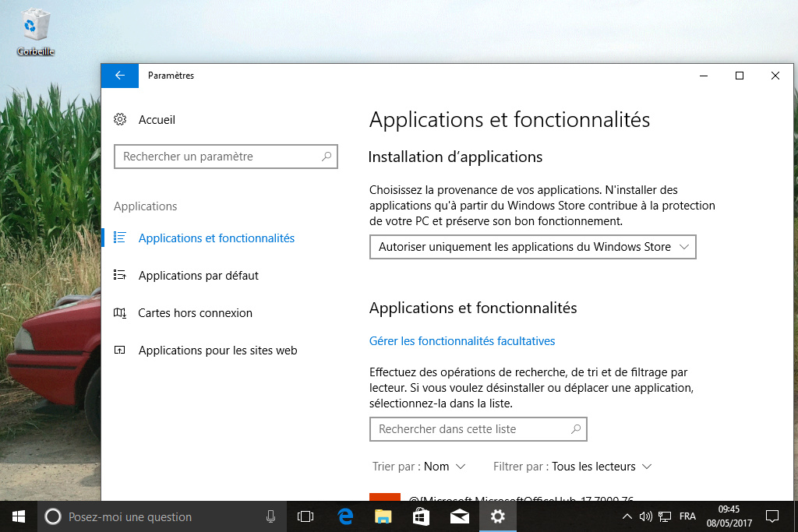
Task: Open Applications pour les sites web
Action: [x=217, y=351]
